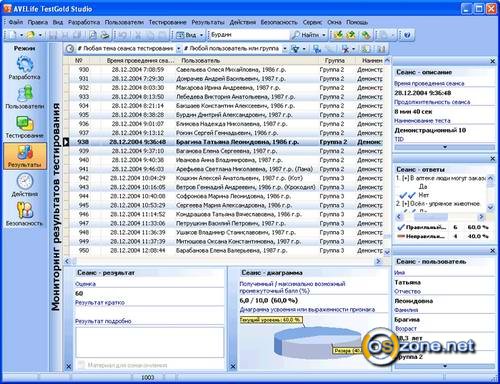Image resolution: width=500 pixels, height=384 pixels.
Task: Open the Найти dropdown arrow
Action: click(323, 35)
